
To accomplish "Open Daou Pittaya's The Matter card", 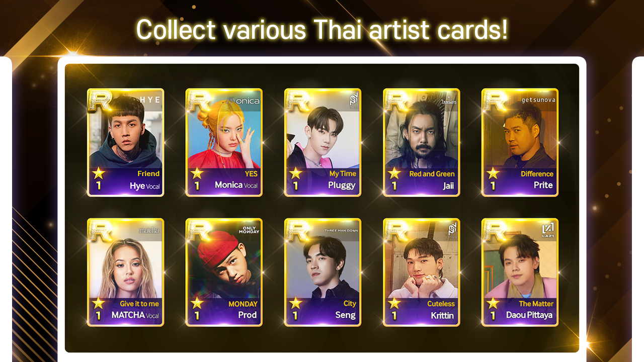I will pyautogui.click(x=520, y=272).
